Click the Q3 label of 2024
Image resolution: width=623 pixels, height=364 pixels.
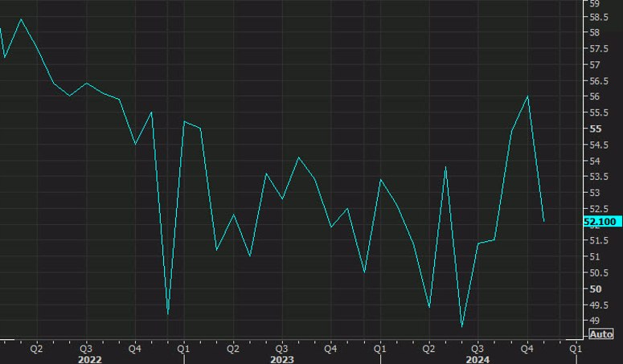(477, 349)
